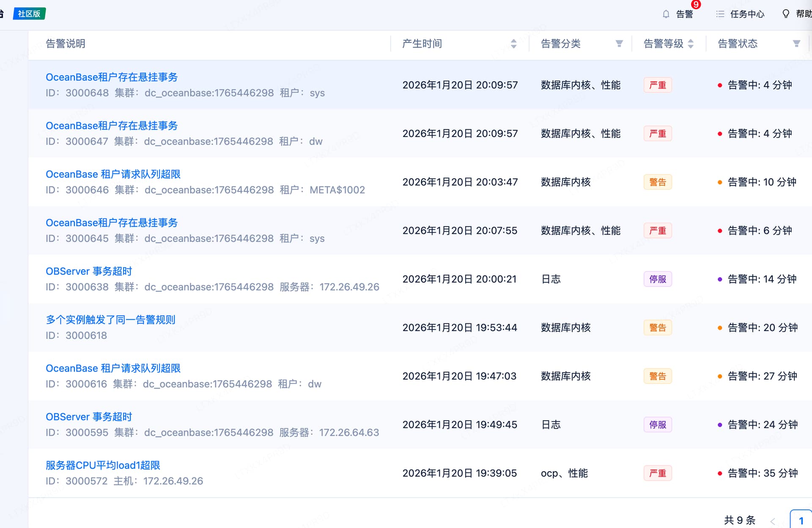Open the 告警状态 filter funnel icon
The image size is (812, 528).
click(x=796, y=44)
